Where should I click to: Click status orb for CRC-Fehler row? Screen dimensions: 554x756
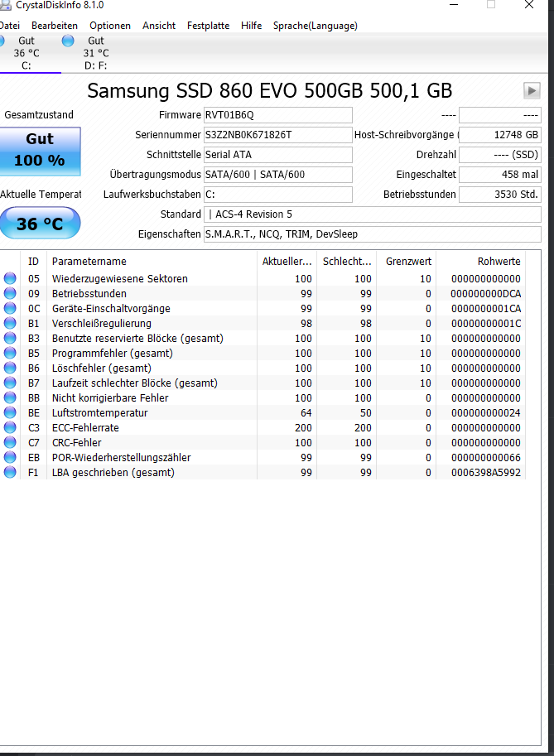click(x=10, y=442)
